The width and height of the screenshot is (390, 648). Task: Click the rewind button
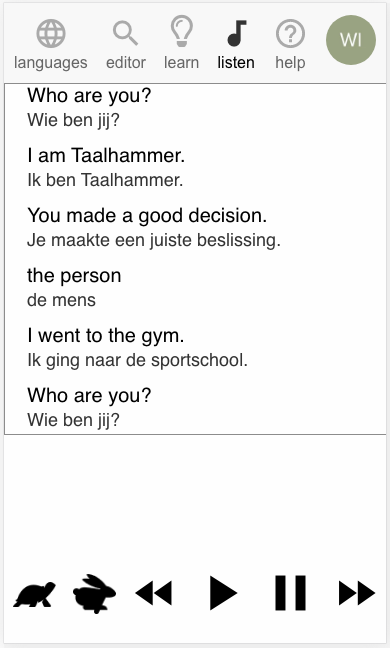pyautogui.click(x=154, y=593)
